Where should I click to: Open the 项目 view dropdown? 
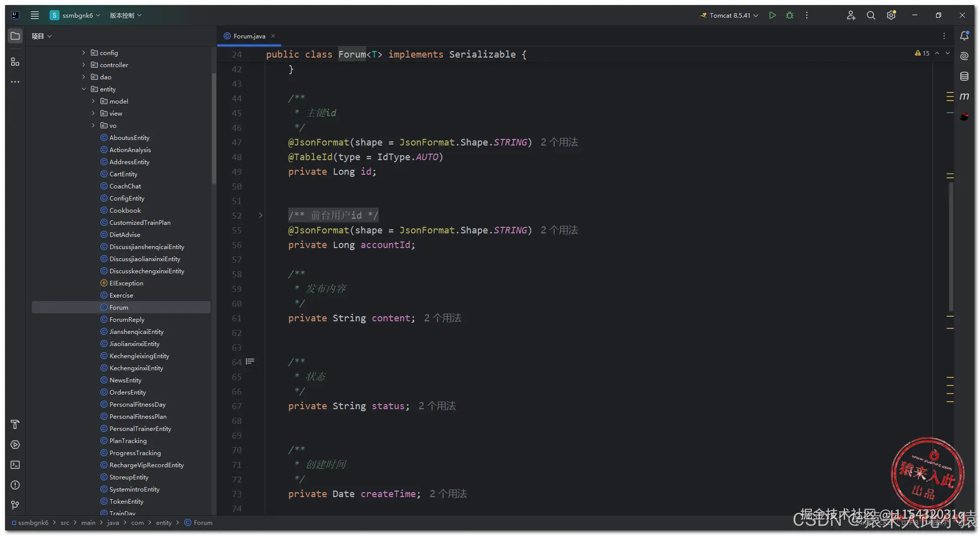(x=41, y=36)
